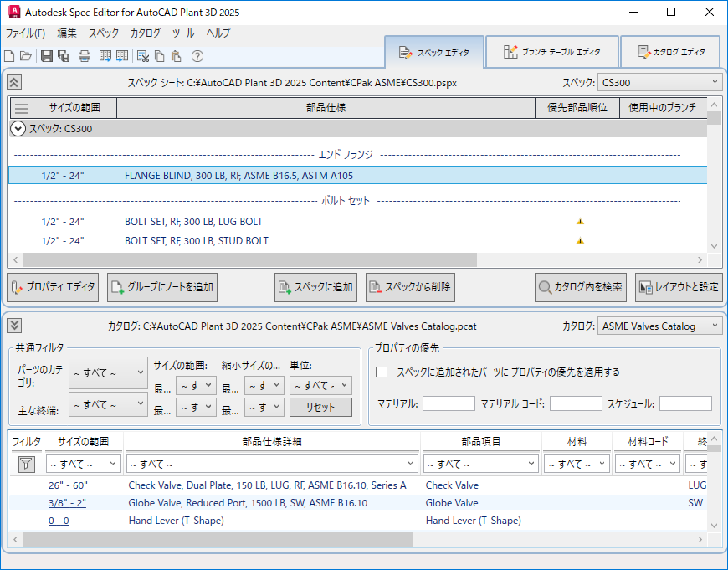Click the 3/8" - 2" size link

click(67, 503)
